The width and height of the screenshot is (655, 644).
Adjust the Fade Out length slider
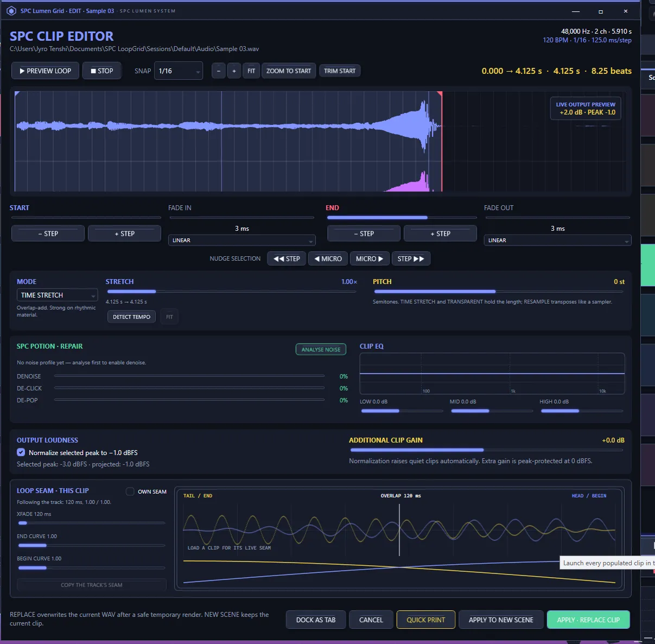click(557, 218)
